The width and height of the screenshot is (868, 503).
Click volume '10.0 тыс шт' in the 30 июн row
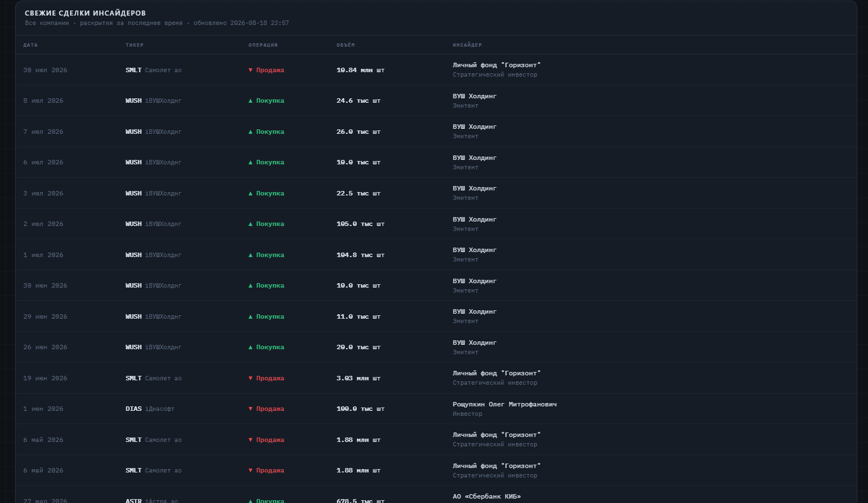click(x=358, y=285)
